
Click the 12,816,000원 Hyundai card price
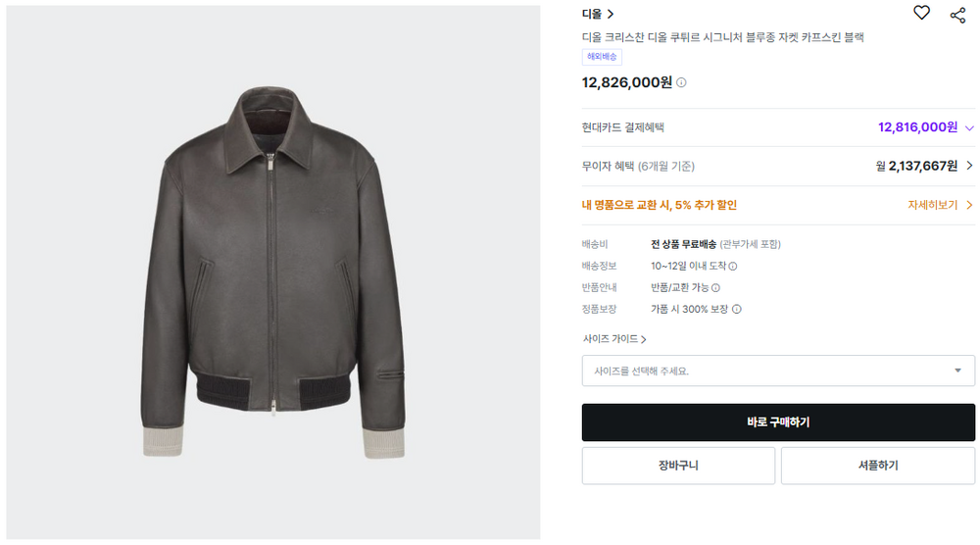point(917,127)
